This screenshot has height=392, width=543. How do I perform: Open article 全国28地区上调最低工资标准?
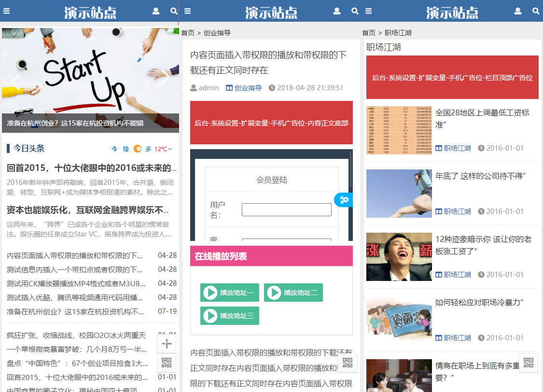482,118
